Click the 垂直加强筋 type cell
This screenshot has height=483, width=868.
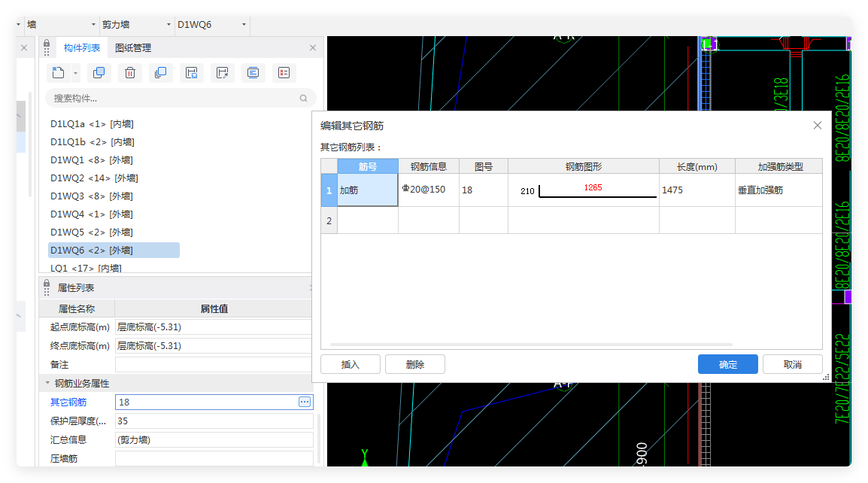point(779,190)
